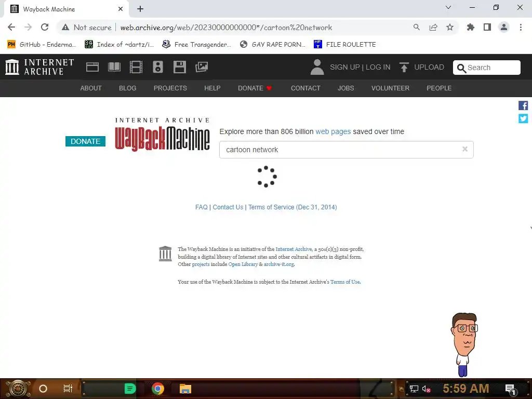The height and width of the screenshot is (399, 532).
Task: Open the Open Library link
Action: point(243,264)
